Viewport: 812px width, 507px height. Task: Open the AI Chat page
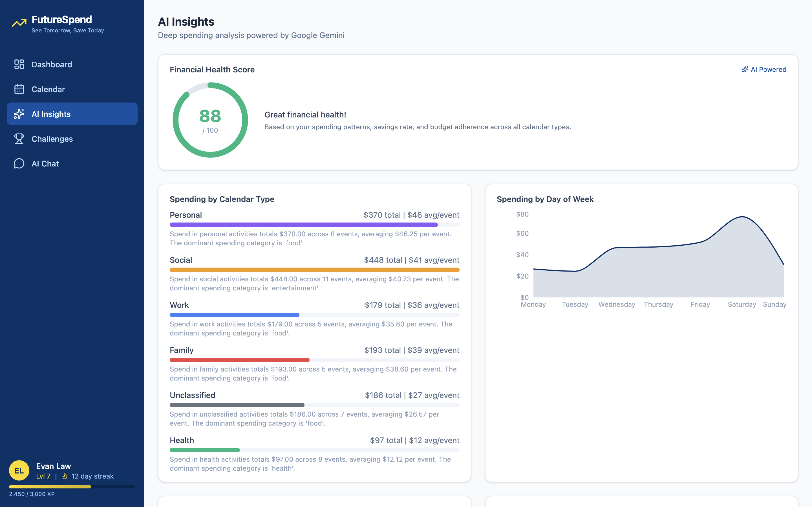click(x=45, y=164)
